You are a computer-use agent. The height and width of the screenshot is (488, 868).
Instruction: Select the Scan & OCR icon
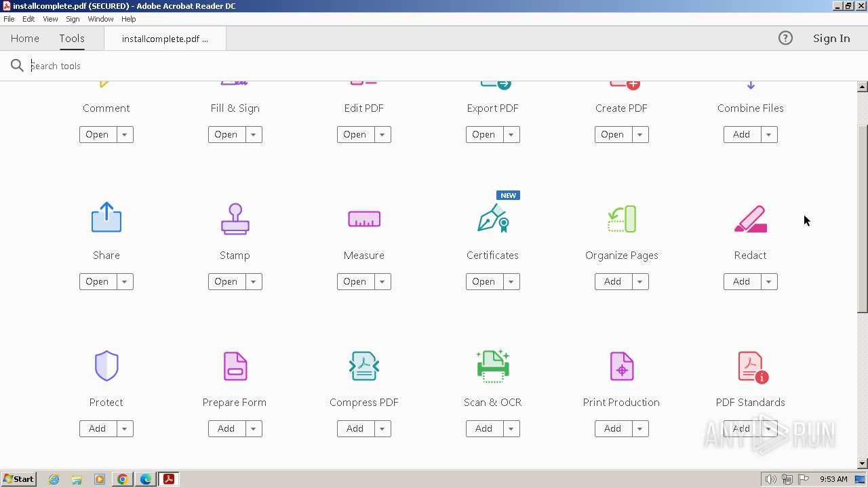pyautogui.click(x=493, y=366)
